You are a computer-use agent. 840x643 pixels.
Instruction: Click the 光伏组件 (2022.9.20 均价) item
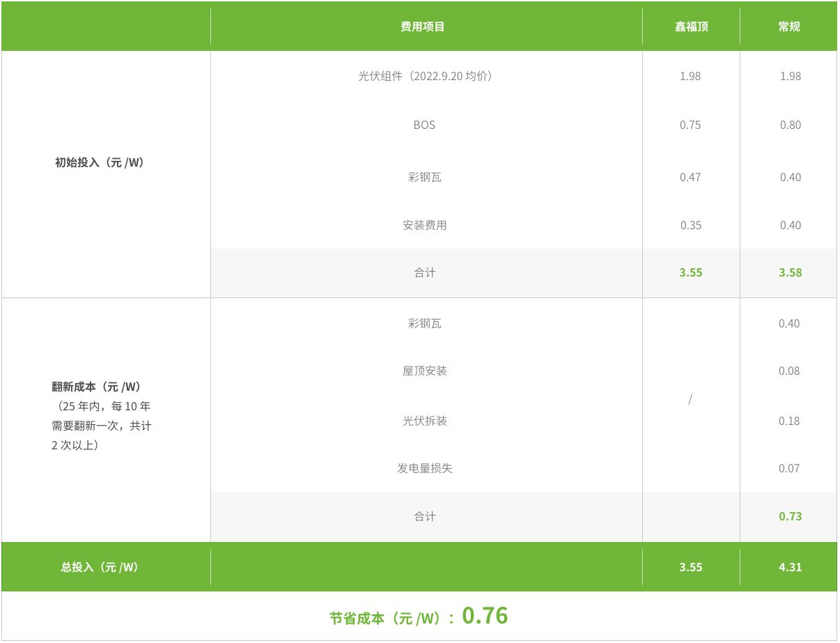tap(425, 76)
